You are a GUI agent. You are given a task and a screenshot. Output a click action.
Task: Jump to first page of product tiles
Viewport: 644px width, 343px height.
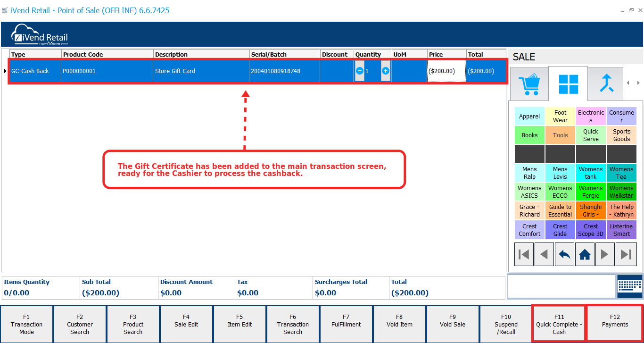coord(523,255)
